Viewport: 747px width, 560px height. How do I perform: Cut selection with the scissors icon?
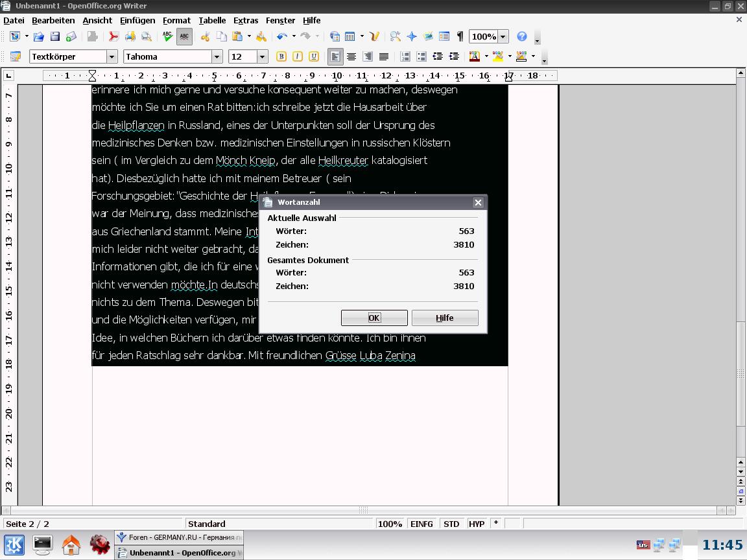tap(206, 37)
